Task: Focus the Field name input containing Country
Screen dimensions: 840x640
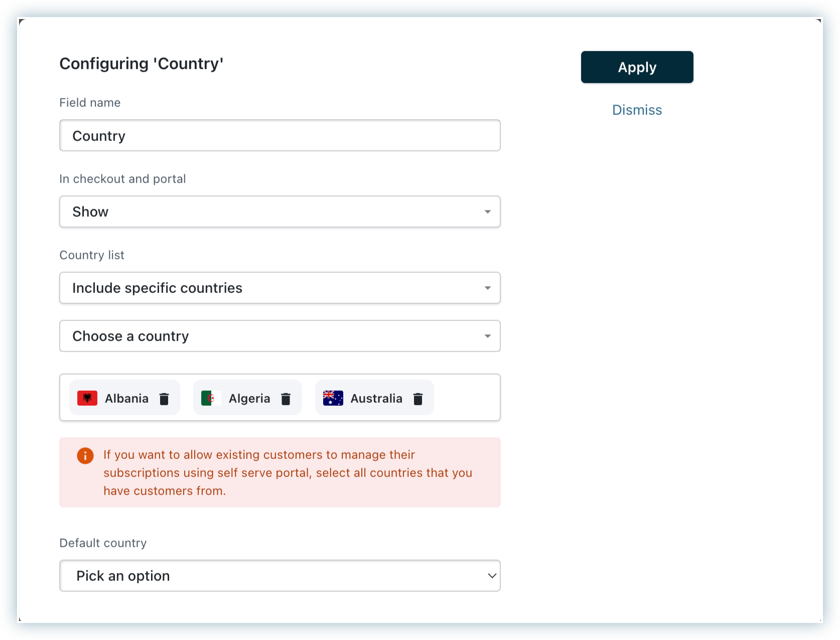Action: click(279, 135)
